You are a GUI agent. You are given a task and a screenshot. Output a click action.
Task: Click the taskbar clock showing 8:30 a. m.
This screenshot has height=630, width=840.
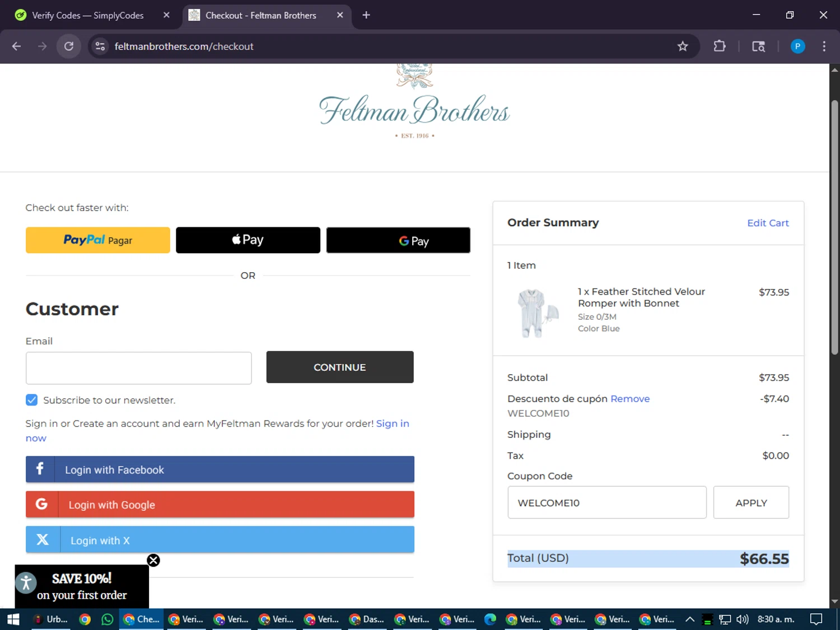[x=776, y=619]
